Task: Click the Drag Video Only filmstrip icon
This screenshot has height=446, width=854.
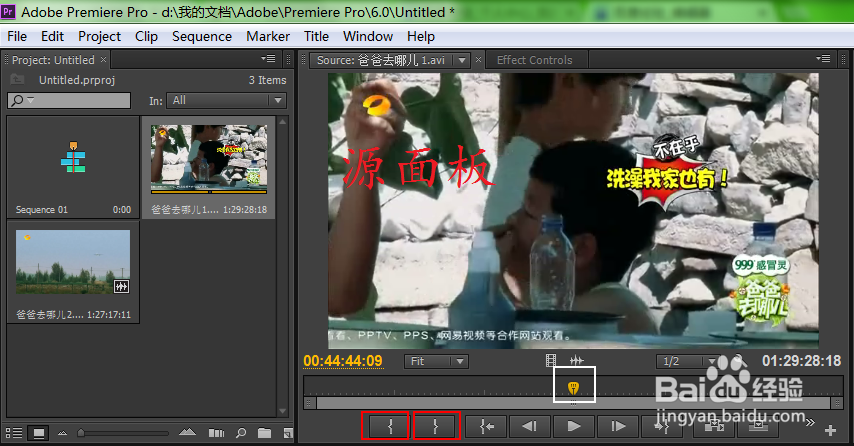Action: tap(551, 360)
